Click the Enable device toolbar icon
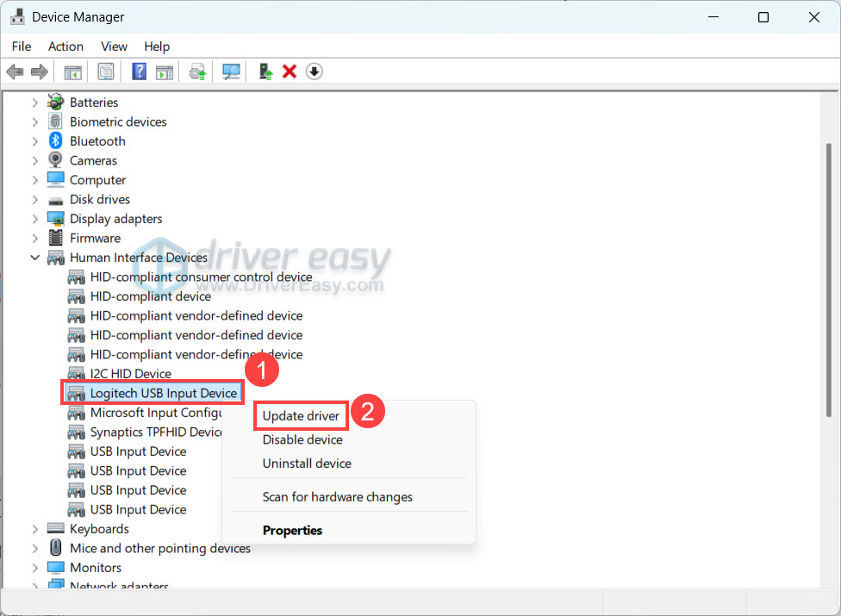The height and width of the screenshot is (616, 841). pos(265,72)
